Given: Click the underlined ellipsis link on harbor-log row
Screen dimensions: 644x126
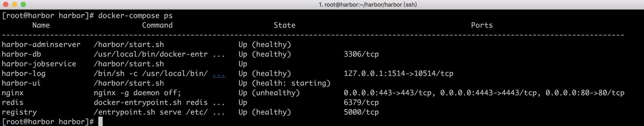Looking at the screenshot, I should coord(219,74).
